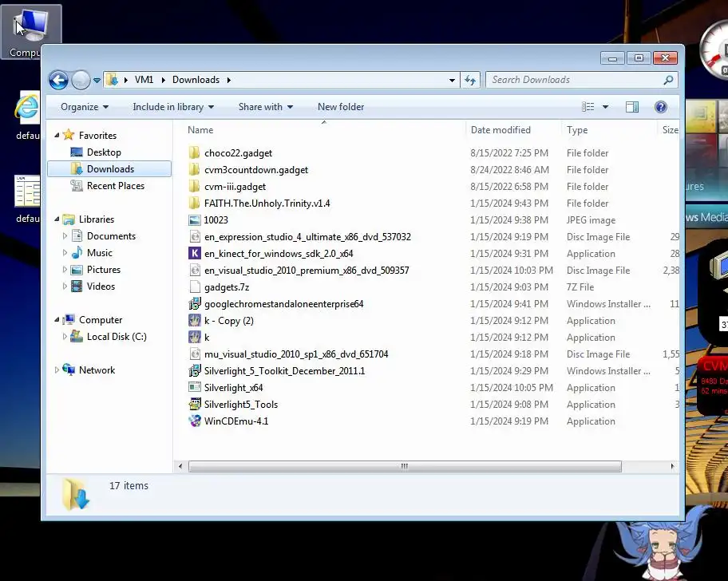
Task: Click the Help question mark icon
Action: click(661, 107)
